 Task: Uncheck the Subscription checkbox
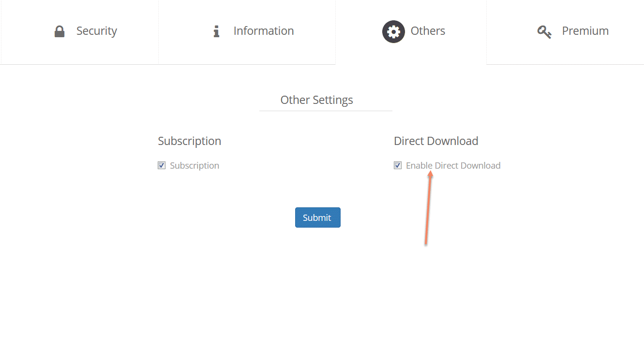pyautogui.click(x=162, y=166)
